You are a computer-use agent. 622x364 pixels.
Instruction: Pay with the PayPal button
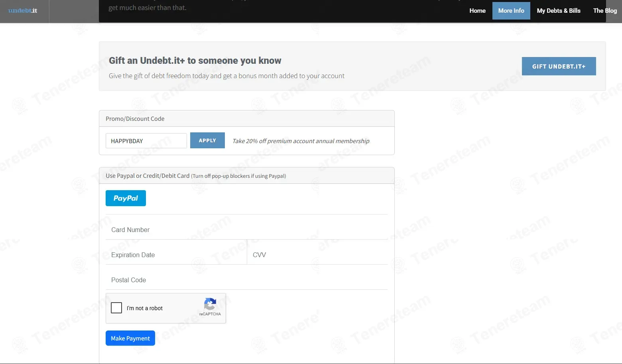126,198
